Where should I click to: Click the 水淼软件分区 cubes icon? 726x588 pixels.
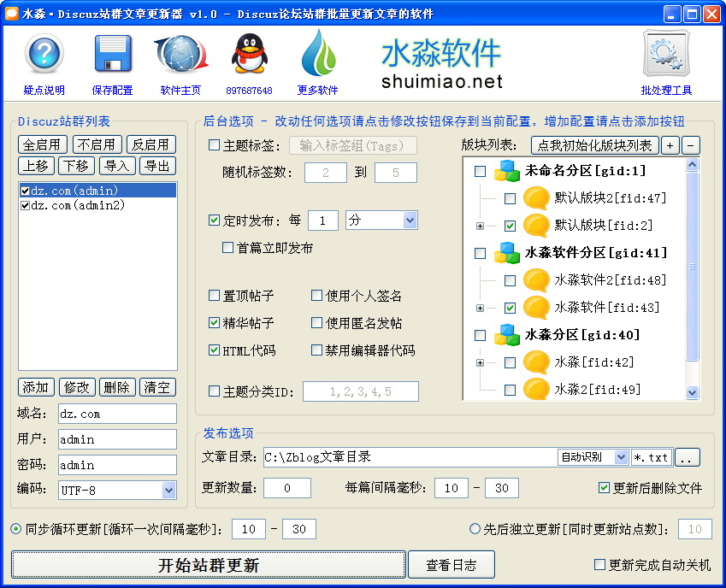pos(506,253)
